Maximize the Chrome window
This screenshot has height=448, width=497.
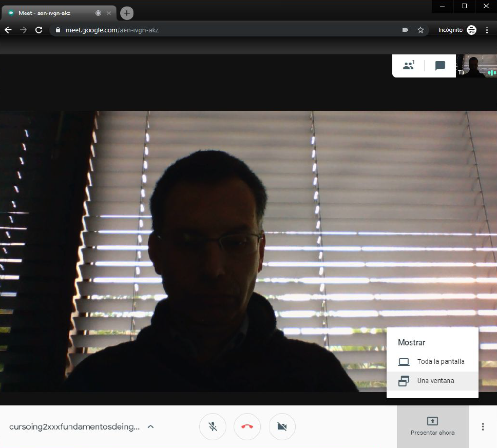(x=464, y=6)
